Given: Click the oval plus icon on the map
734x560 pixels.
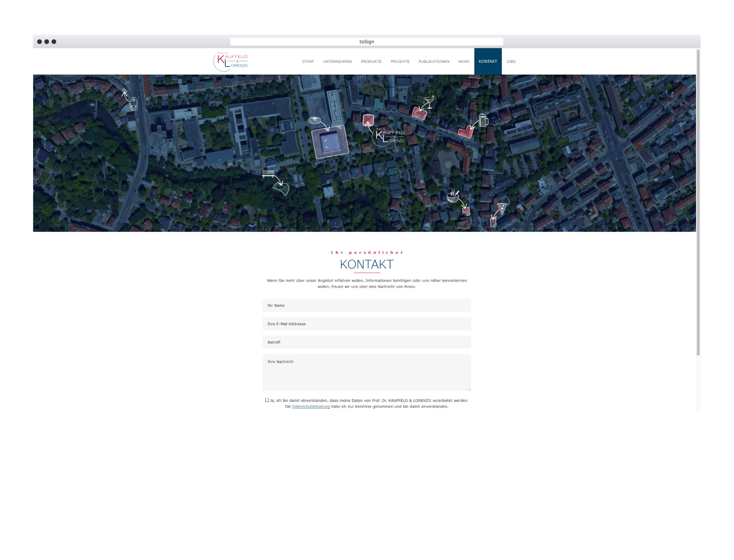Looking at the screenshot, I should pos(315,120).
